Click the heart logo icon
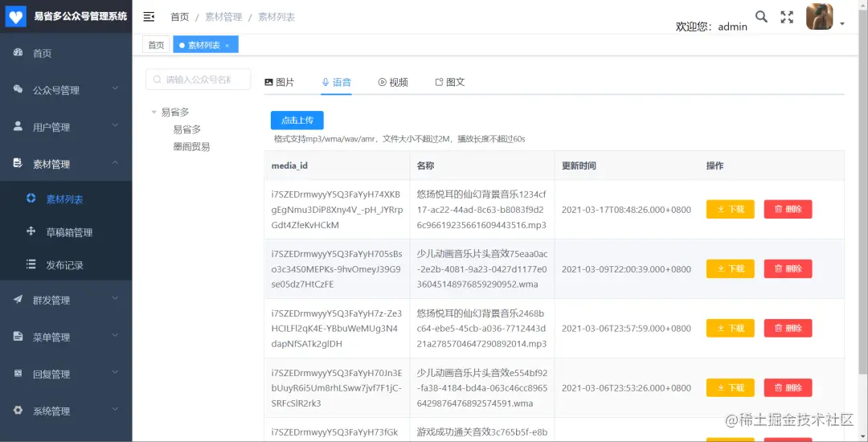The height and width of the screenshot is (442, 868). point(16,17)
